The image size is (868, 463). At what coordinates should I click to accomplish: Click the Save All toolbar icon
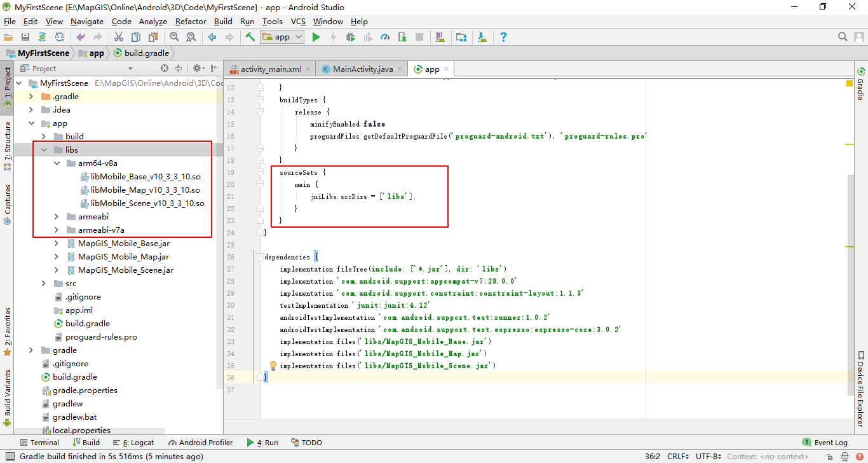[25, 38]
